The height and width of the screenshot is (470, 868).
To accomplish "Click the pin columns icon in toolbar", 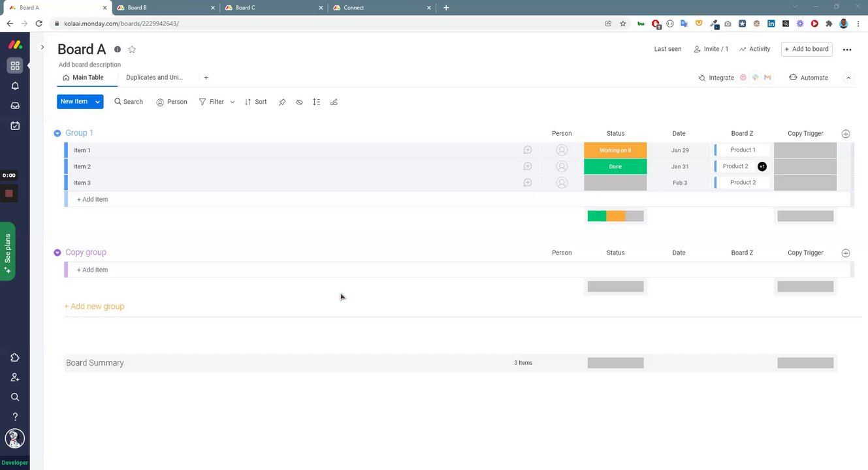I will point(282,102).
